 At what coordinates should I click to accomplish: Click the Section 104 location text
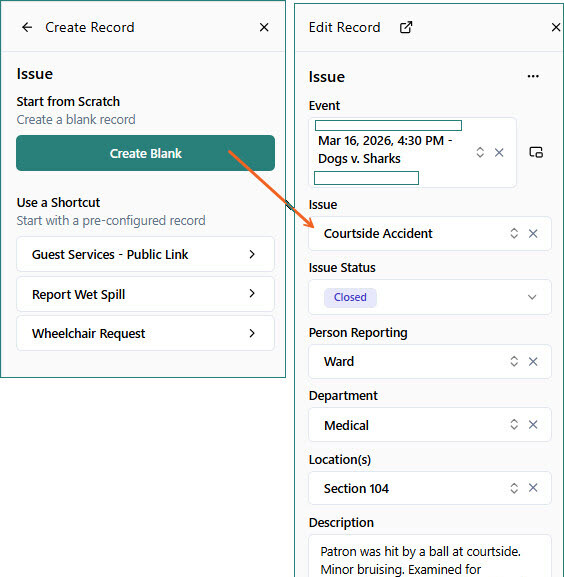(356, 489)
